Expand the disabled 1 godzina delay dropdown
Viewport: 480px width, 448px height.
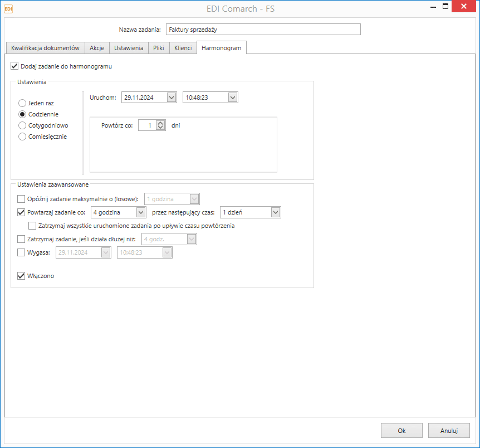pyautogui.click(x=194, y=199)
